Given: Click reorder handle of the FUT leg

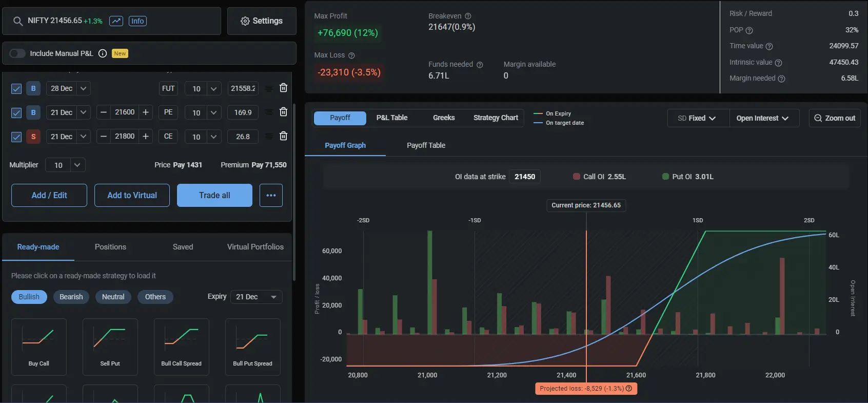Looking at the screenshot, I should (268, 89).
